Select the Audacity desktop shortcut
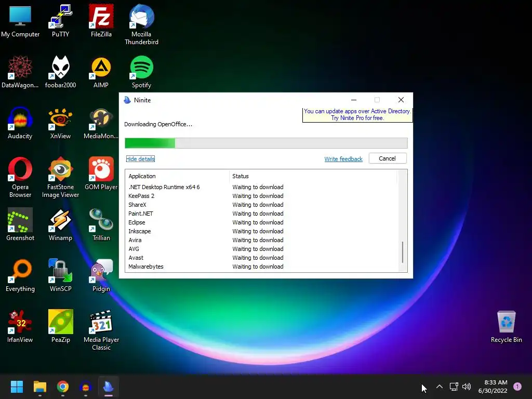532x399 pixels. (x=20, y=123)
